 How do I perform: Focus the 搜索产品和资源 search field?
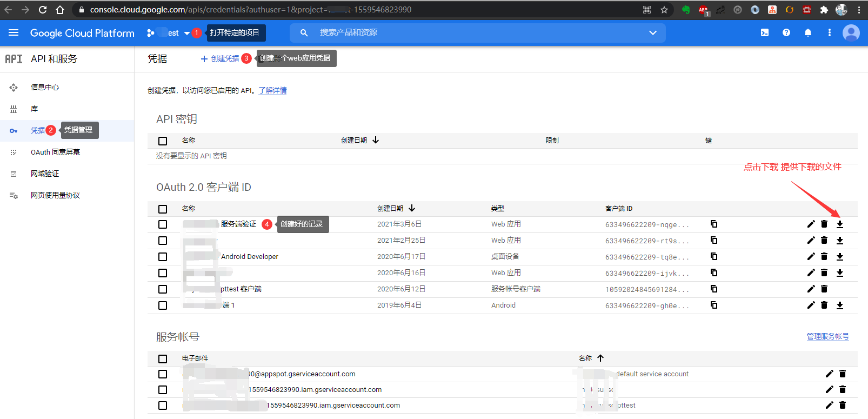point(478,32)
